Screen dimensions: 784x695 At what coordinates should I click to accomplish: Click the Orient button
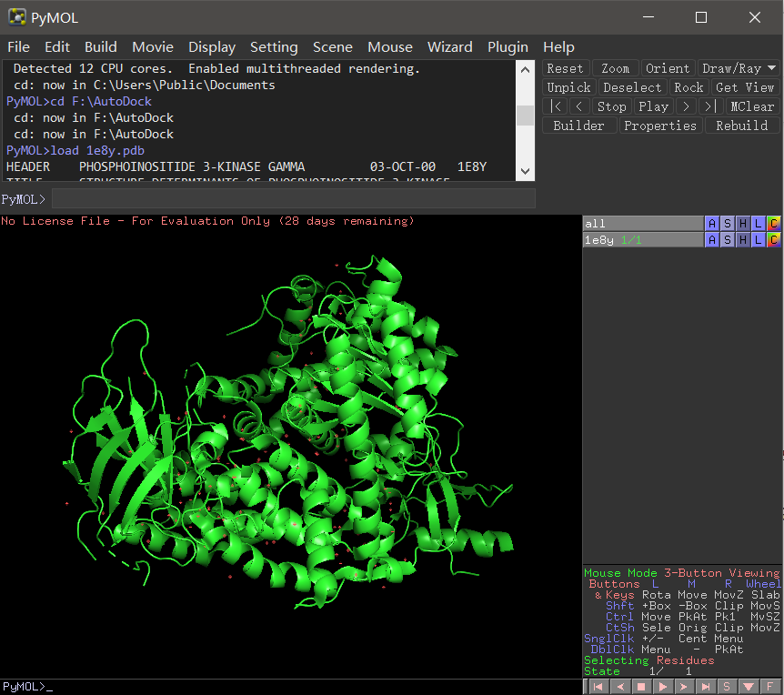pyautogui.click(x=668, y=68)
